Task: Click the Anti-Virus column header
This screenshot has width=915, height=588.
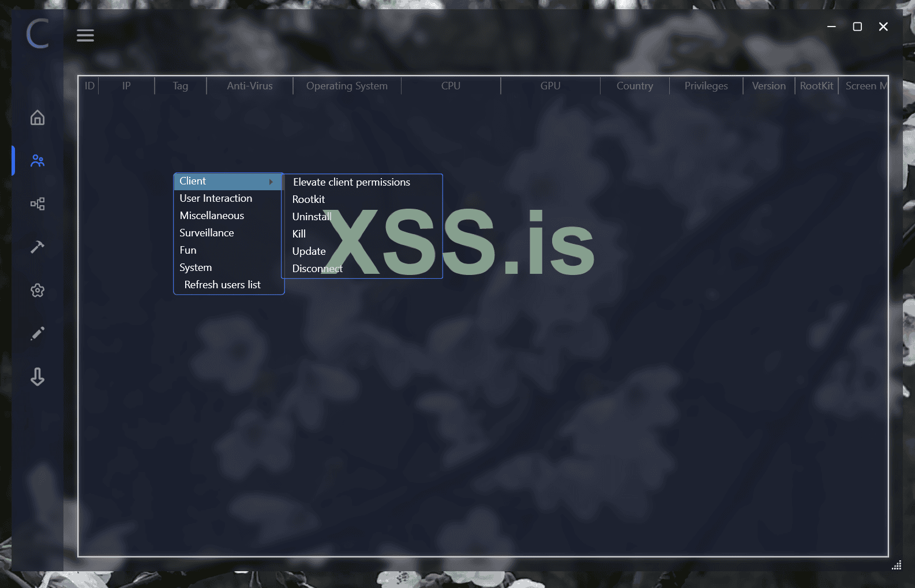Action: point(250,86)
